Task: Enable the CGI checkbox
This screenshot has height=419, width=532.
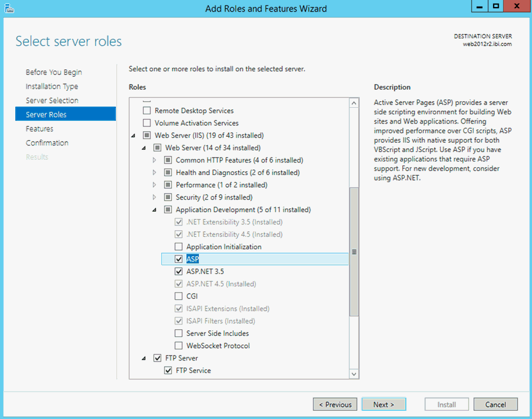Action: tap(178, 296)
